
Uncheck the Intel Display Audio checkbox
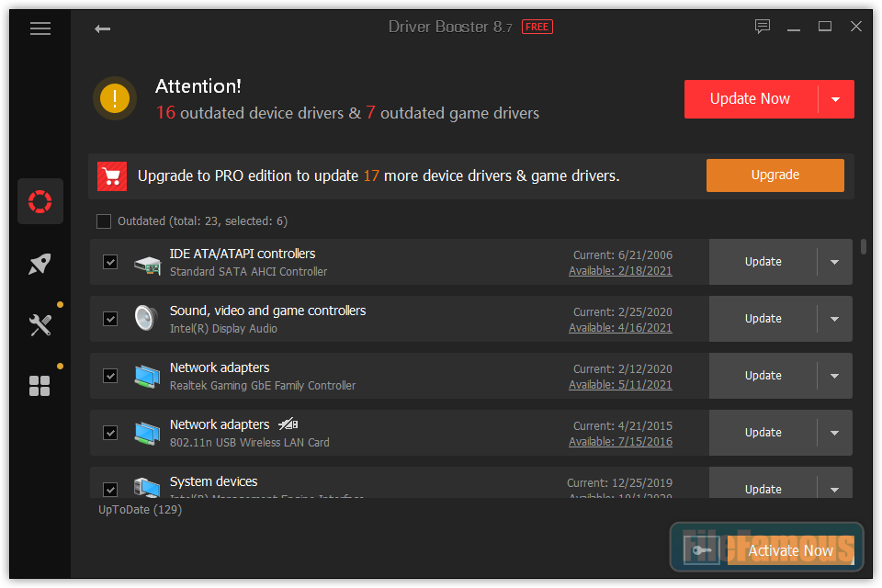(110, 319)
